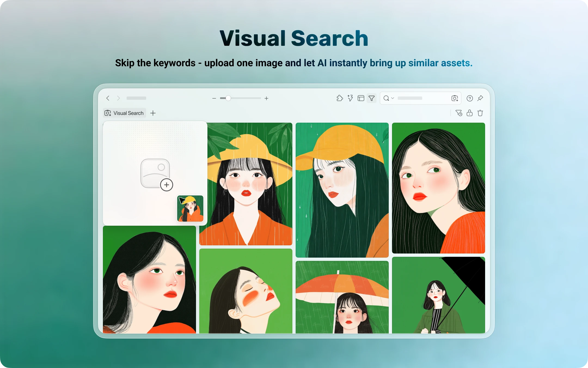Open visual search camera icon in search bar

[455, 98]
